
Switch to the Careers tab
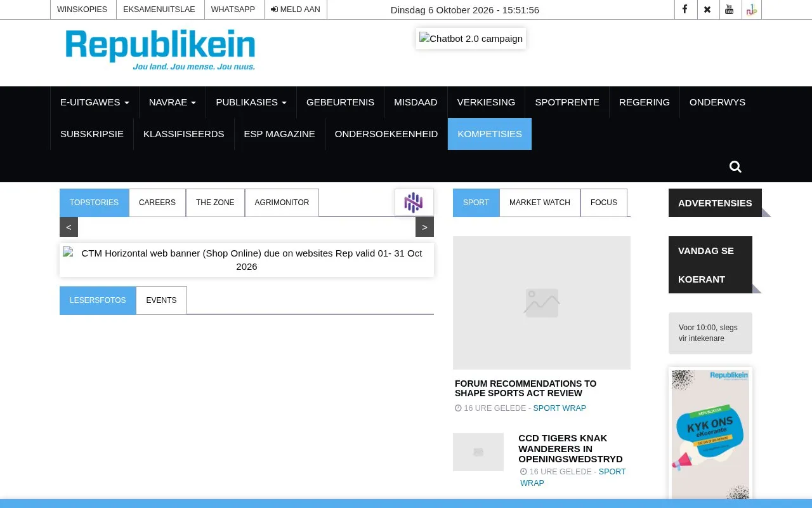coord(157,203)
